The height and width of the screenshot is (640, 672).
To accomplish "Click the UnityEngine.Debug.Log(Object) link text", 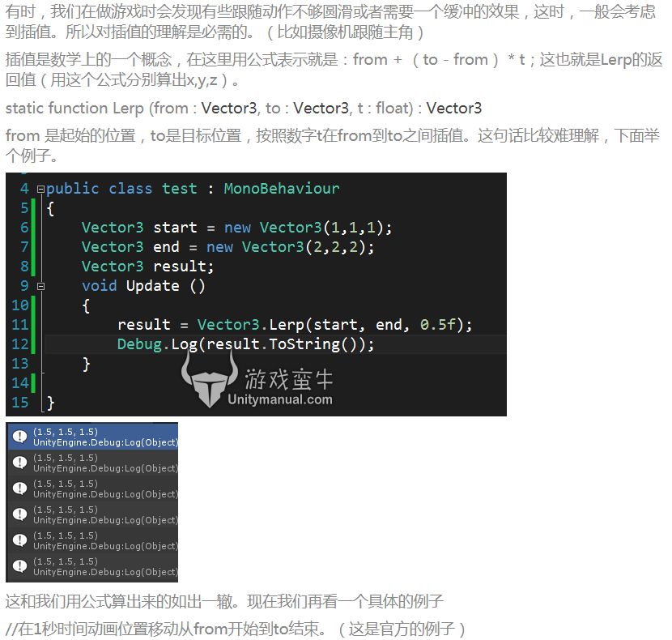I will click(x=105, y=442).
